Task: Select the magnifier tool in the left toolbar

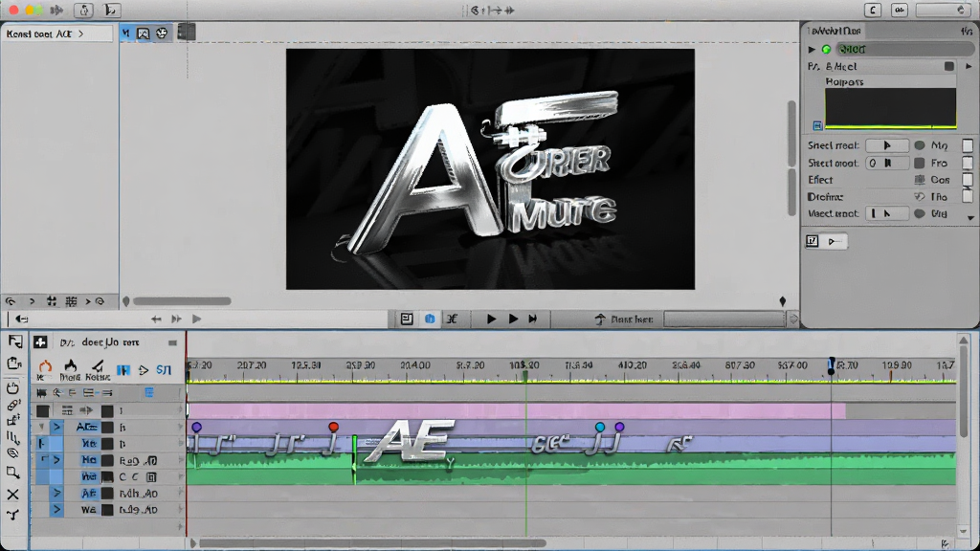Action: pos(13,473)
